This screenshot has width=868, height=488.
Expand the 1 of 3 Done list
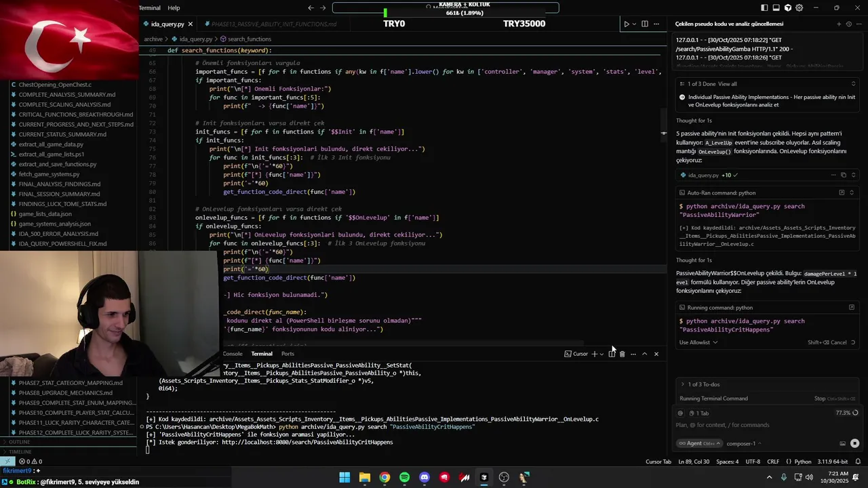853,84
